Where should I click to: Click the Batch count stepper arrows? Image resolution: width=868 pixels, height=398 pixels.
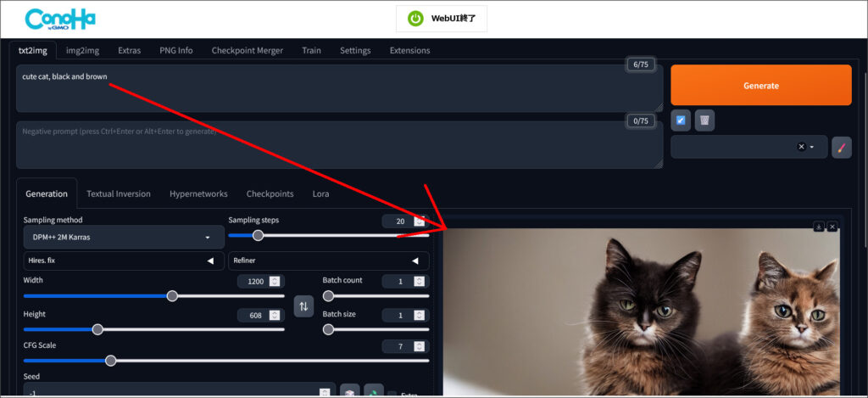point(419,282)
